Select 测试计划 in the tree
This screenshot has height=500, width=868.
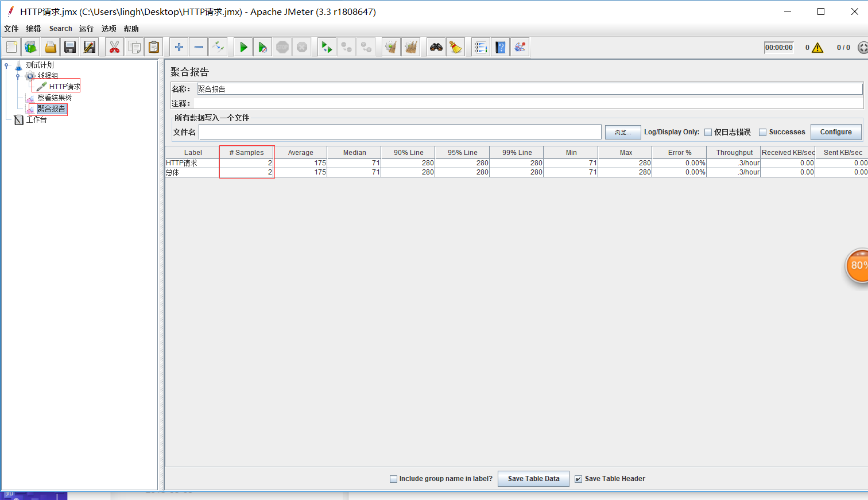[x=40, y=65]
